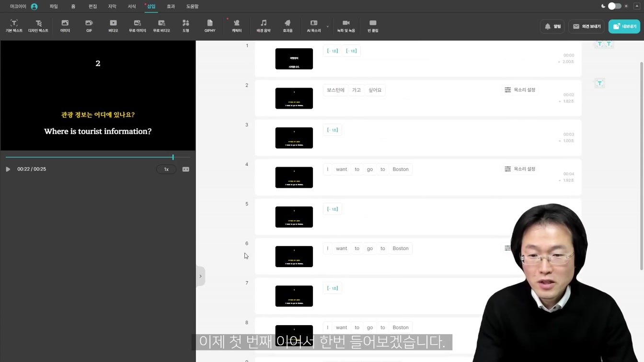Click the word 싶어요 in clip 2
Viewport: 644px width, 362px height.
coord(375,90)
